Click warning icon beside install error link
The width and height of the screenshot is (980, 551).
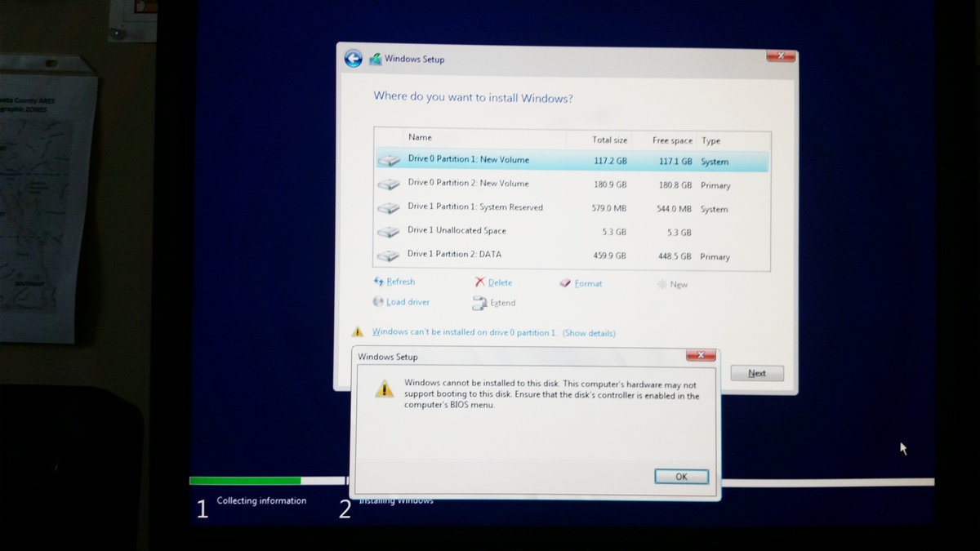click(x=358, y=332)
